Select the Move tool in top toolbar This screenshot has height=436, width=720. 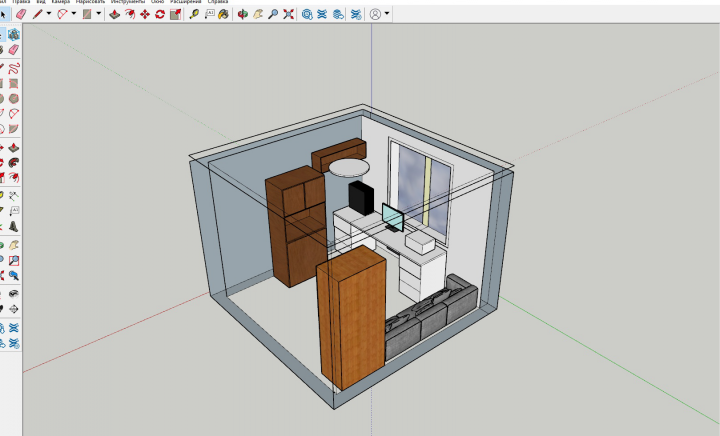(145, 14)
